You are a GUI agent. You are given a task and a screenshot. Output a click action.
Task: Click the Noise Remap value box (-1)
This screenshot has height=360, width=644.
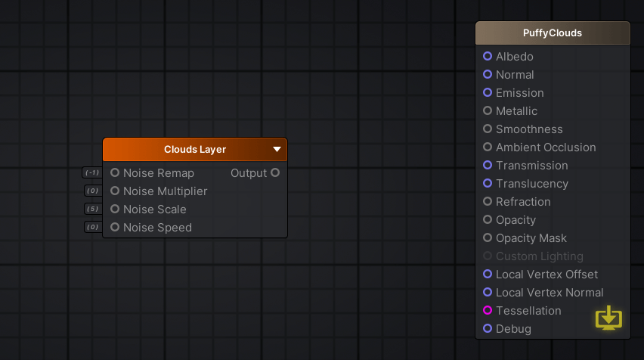click(x=92, y=173)
